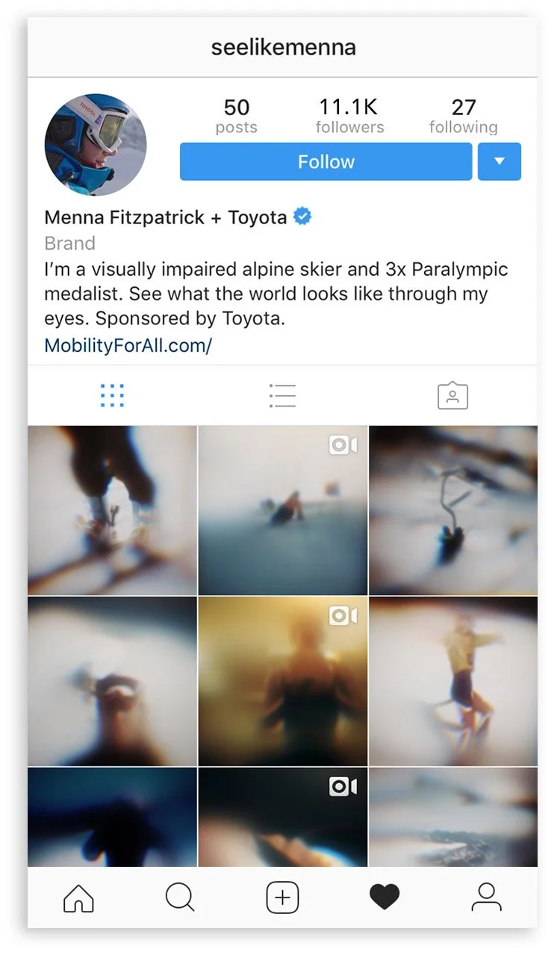Switch to list view tab
The height and width of the screenshot is (958, 560).
pyautogui.click(x=282, y=395)
